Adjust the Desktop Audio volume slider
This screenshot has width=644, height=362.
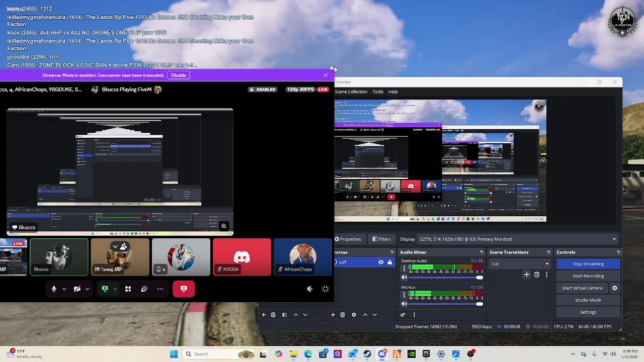click(446, 278)
